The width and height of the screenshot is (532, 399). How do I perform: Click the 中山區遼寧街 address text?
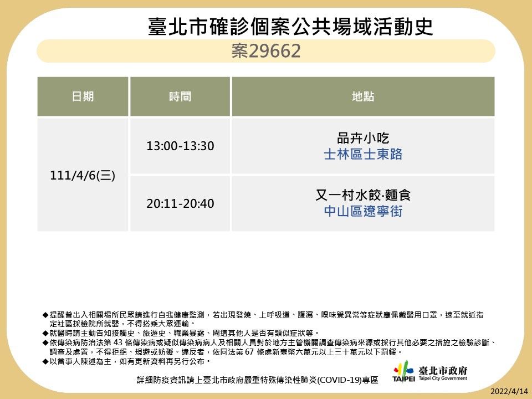click(363, 212)
